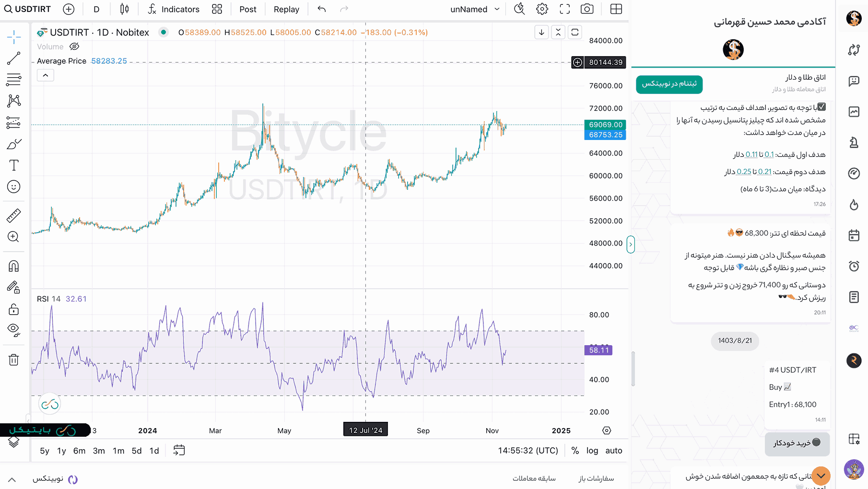The width and height of the screenshot is (868, 489).
Task: Click the green Nobitex signup button
Action: point(669,84)
